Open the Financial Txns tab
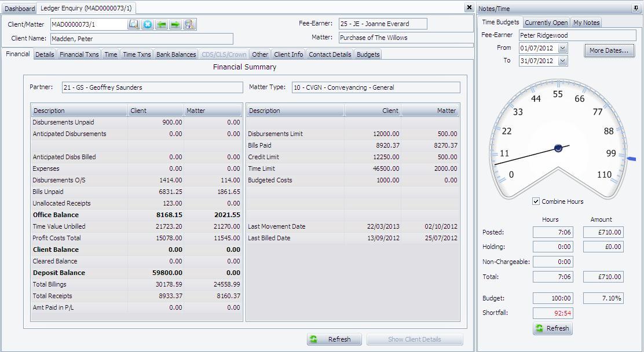644x352 pixels. (79, 54)
